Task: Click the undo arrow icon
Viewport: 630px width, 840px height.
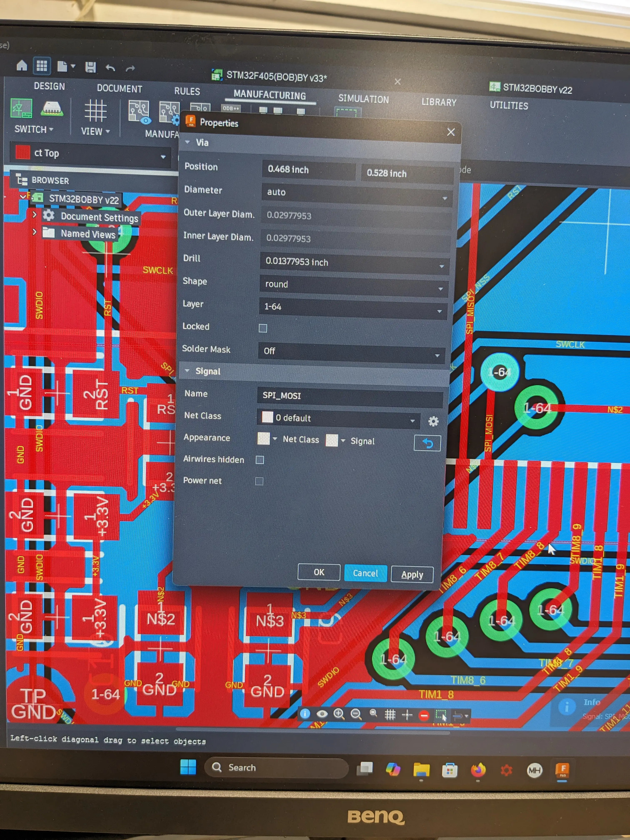Action: click(110, 68)
